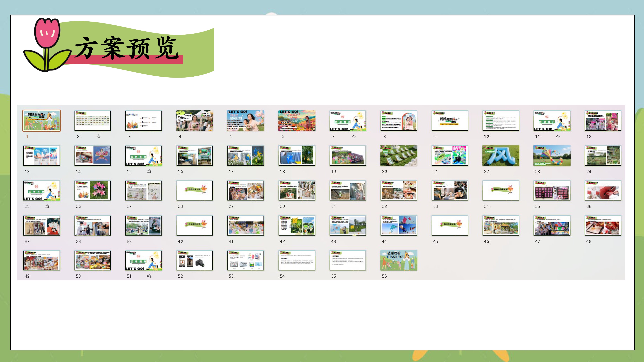Select the slide 5 LET'S GO thumbnail
This screenshot has width=644, height=362.
coord(245,121)
